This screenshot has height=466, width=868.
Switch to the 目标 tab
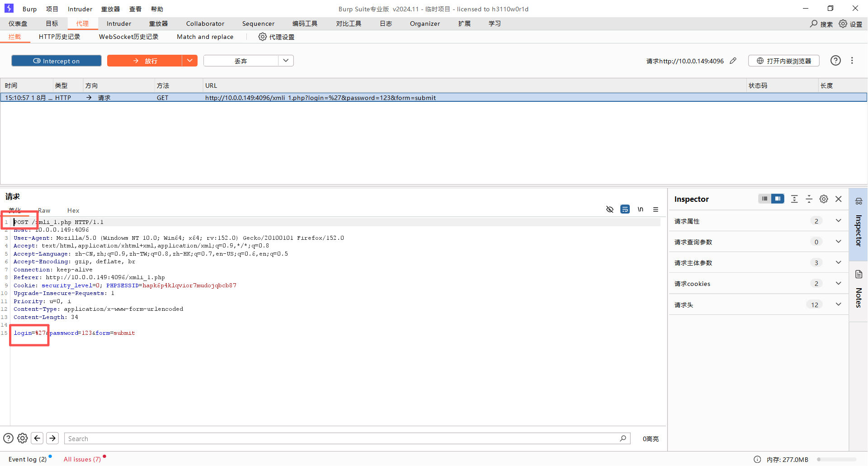[52, 24]
